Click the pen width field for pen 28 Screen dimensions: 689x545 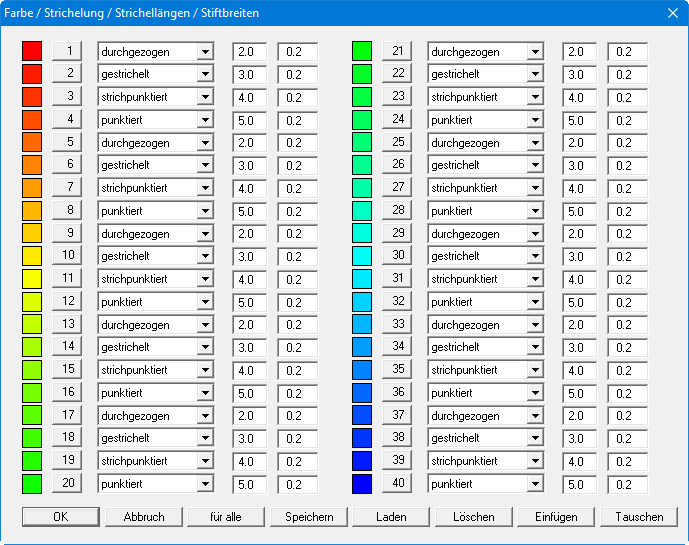tap(627, 211)
